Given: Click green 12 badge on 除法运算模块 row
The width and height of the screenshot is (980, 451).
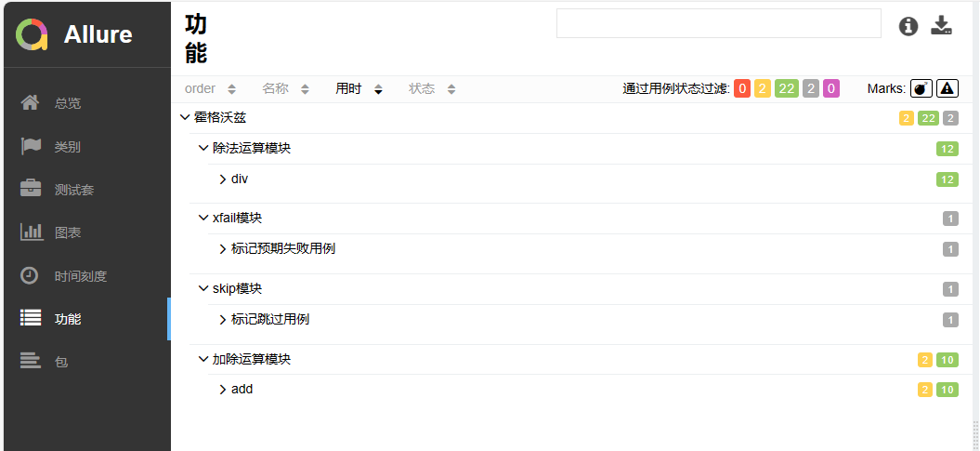Looking at the screenshot, I should coord(947,149).
